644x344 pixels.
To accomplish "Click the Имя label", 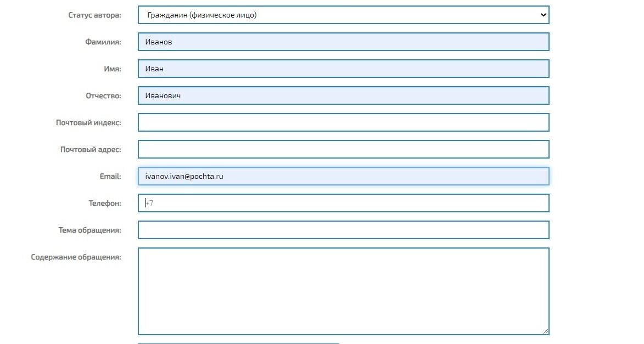I will 113,69.
